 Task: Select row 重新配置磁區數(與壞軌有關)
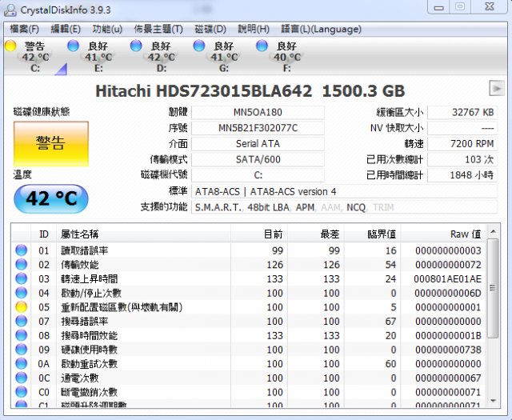click(249, 307)
